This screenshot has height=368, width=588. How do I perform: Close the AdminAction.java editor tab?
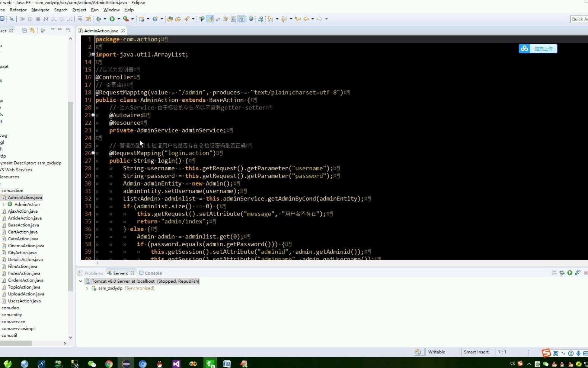[123, 31]
